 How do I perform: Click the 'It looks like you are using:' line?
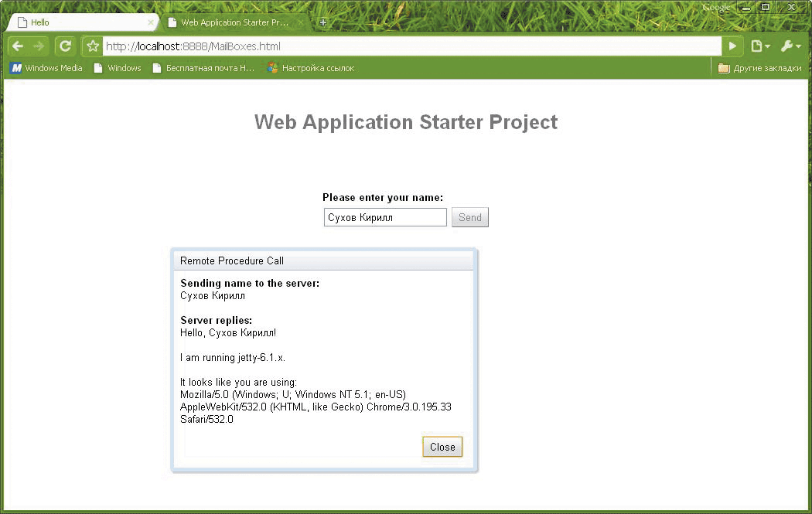tap(238, 383)
